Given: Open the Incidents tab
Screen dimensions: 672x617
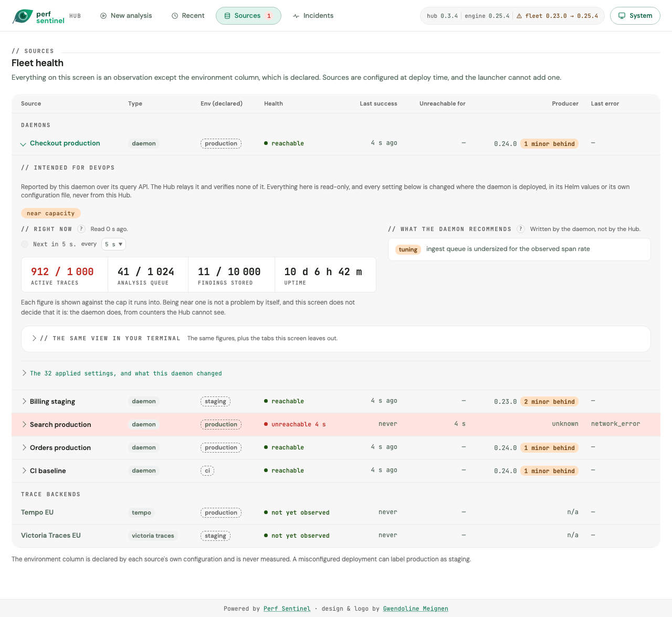Looking at the screenshot, I should pyautogui.click(x=313, y=16).
